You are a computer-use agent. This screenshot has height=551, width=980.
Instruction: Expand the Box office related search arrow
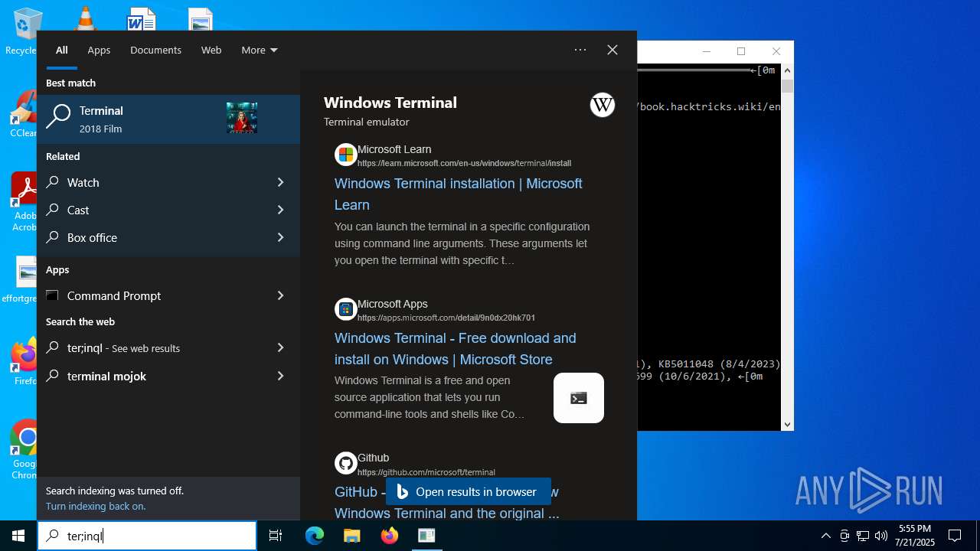click(280, 237)
